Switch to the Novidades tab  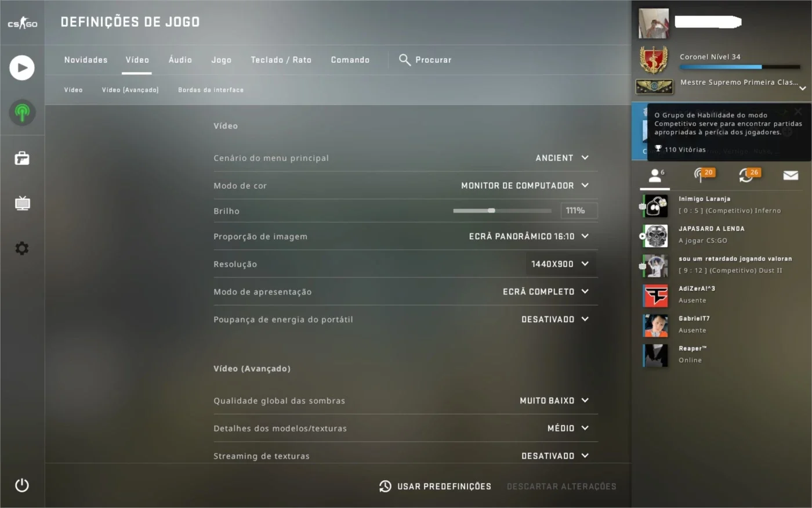coord(86,60)
